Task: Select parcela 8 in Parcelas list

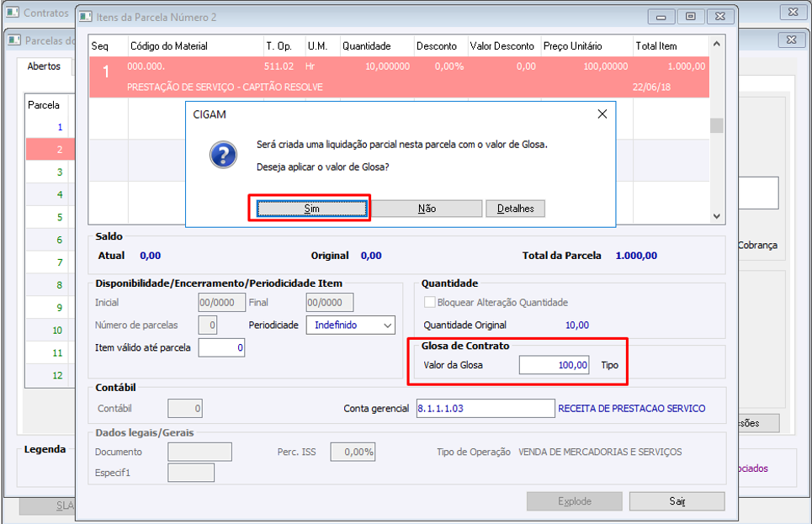Action: (50, 285)
